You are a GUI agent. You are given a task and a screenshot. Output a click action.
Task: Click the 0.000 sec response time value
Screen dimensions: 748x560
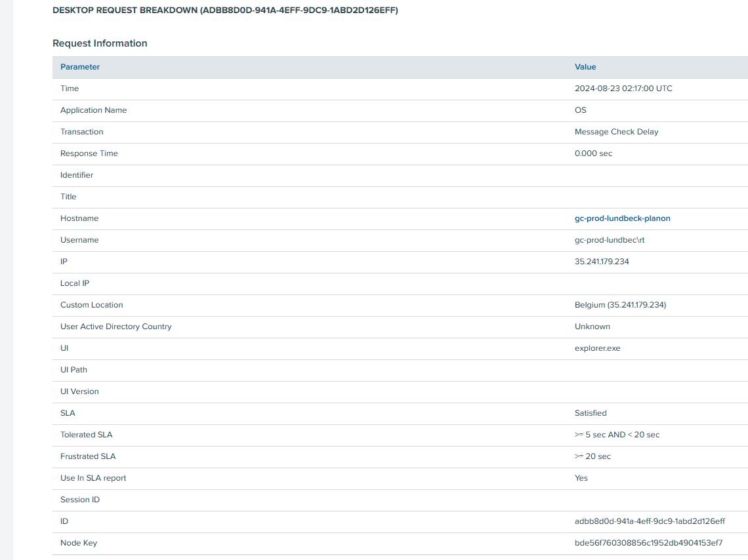593,153
